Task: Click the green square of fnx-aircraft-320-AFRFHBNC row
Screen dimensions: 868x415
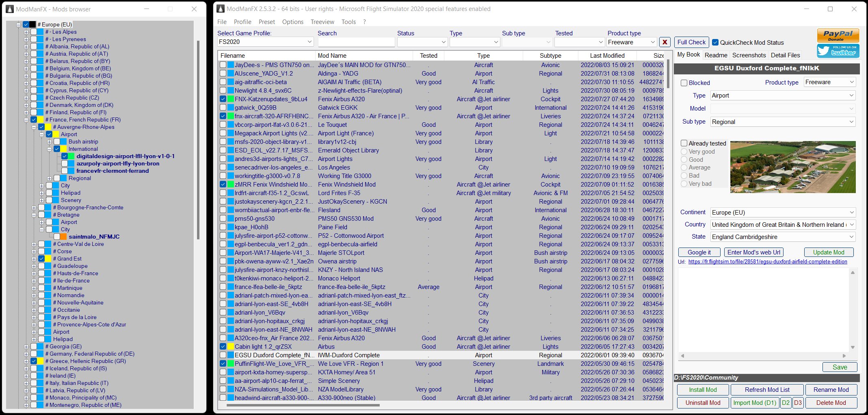Action: (x=230, y=116)
